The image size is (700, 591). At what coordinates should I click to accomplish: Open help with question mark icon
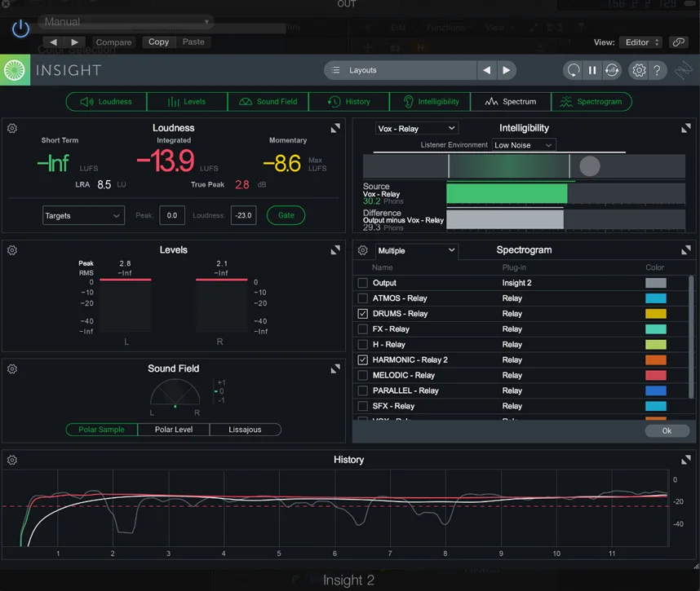pos(657,70)
